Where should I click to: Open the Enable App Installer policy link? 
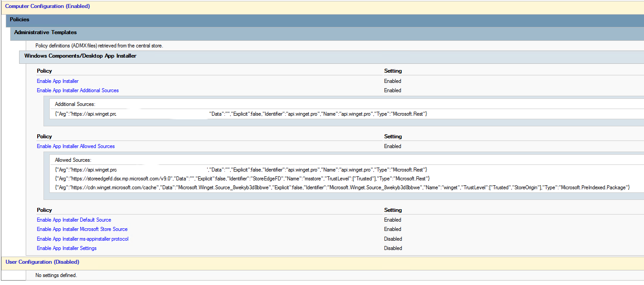coord(58,81)
